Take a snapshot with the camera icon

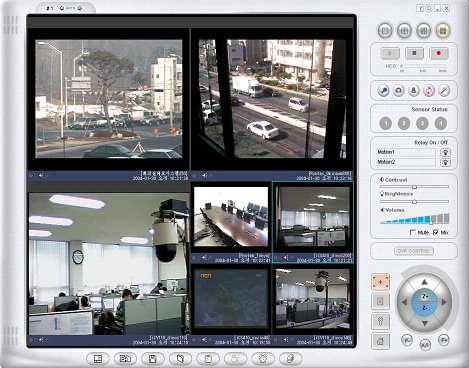[x=399, y=90]
